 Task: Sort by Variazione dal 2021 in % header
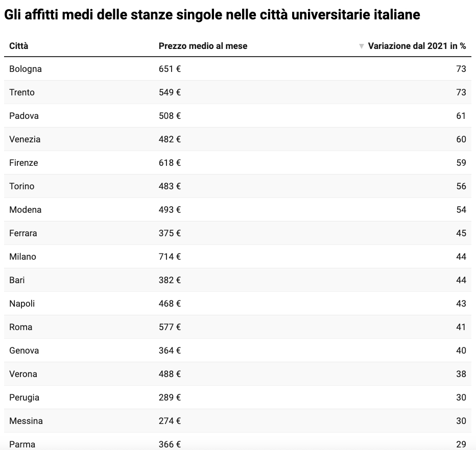click(417, 46)
